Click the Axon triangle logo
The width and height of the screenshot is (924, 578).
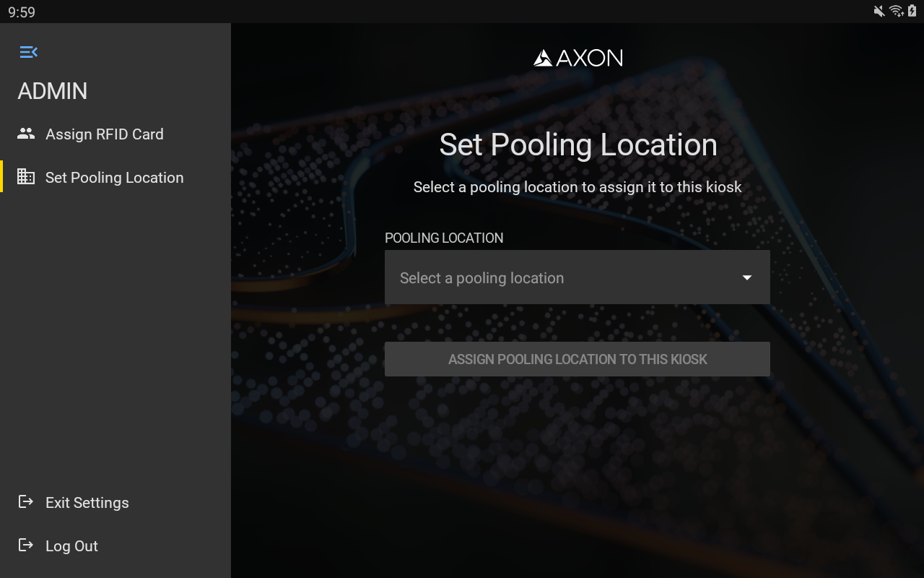542,58
